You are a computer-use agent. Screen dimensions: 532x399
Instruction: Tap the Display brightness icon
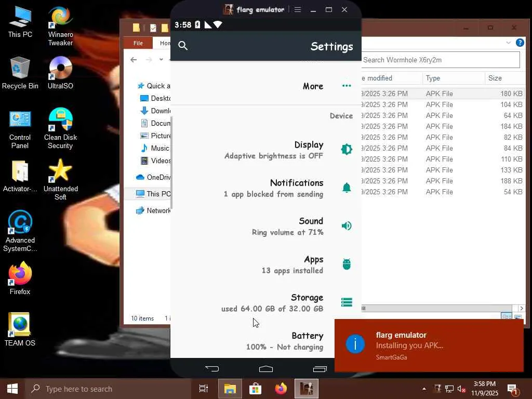point(347,149)
